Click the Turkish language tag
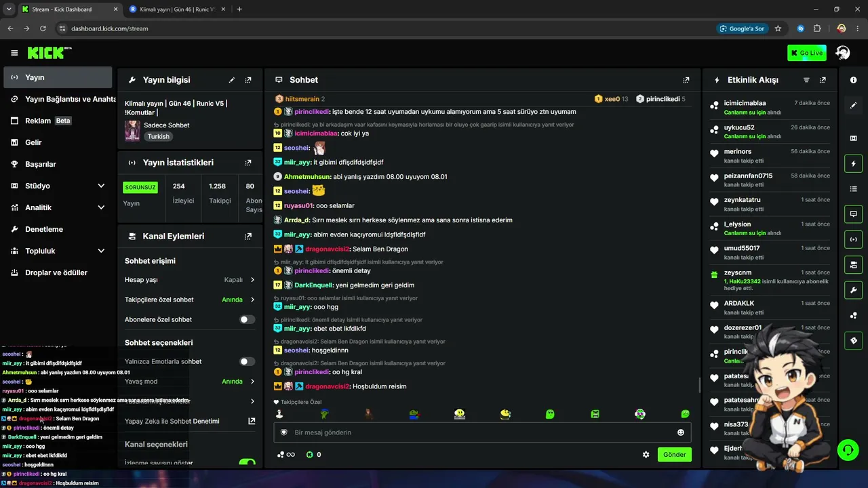Viewport: 868px width, 488px height. tap(159, 136)
